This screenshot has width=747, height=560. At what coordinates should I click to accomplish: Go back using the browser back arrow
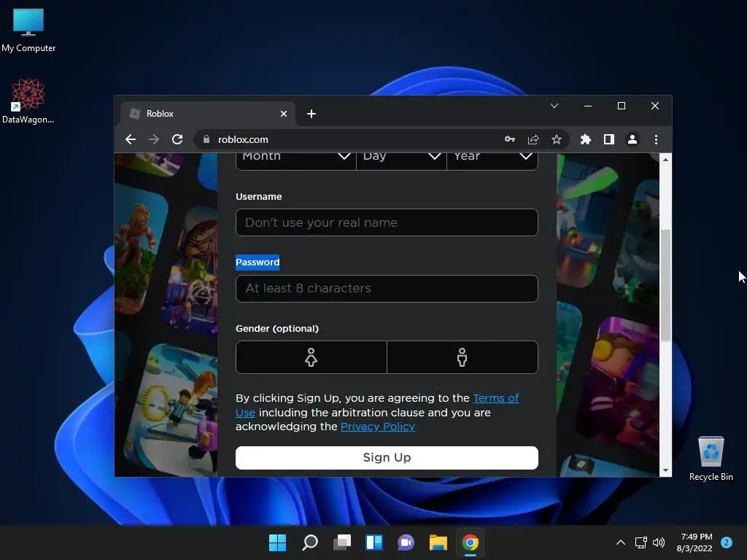(131, 139)
